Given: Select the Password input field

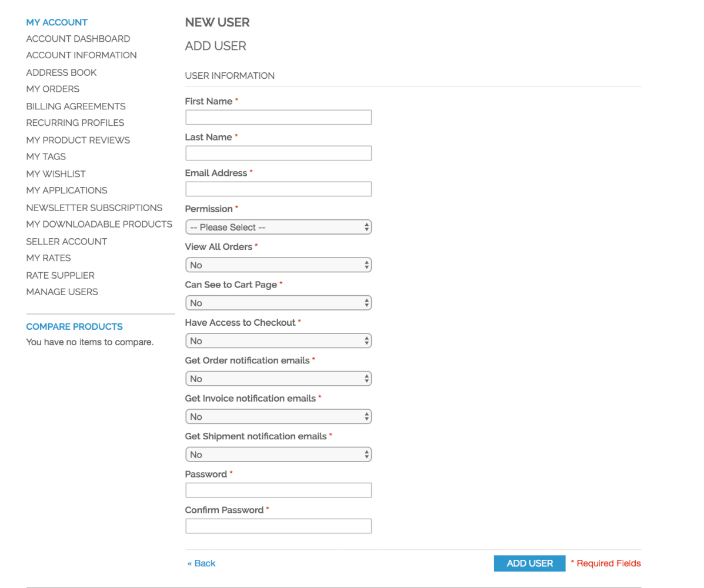Looking at the screenshot, I should tap(278, 490).
